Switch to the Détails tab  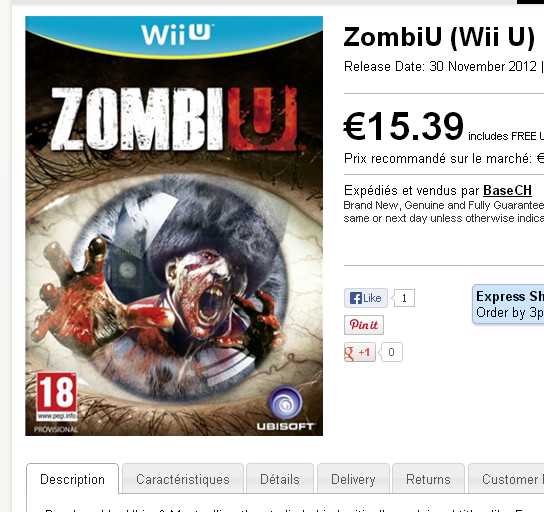pyautogui.click(x=280, y=479)
